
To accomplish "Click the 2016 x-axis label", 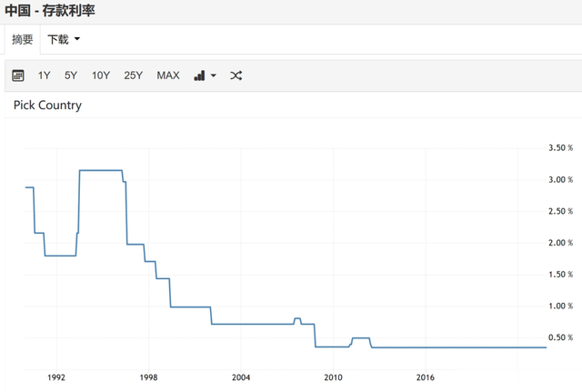I will point(426,377).
